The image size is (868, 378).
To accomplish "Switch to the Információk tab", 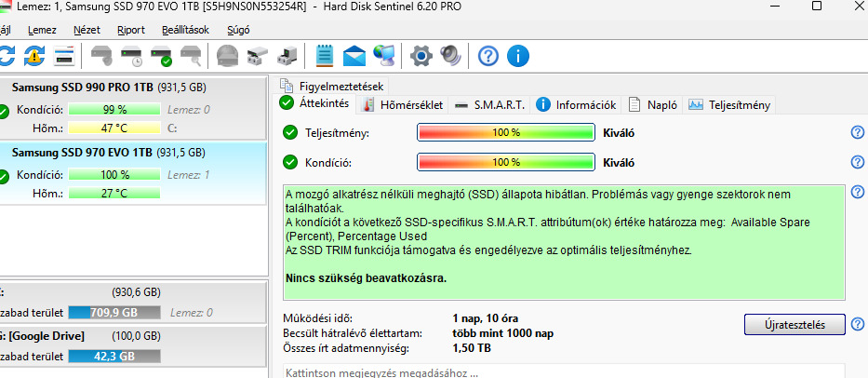I will pos(576,105).
